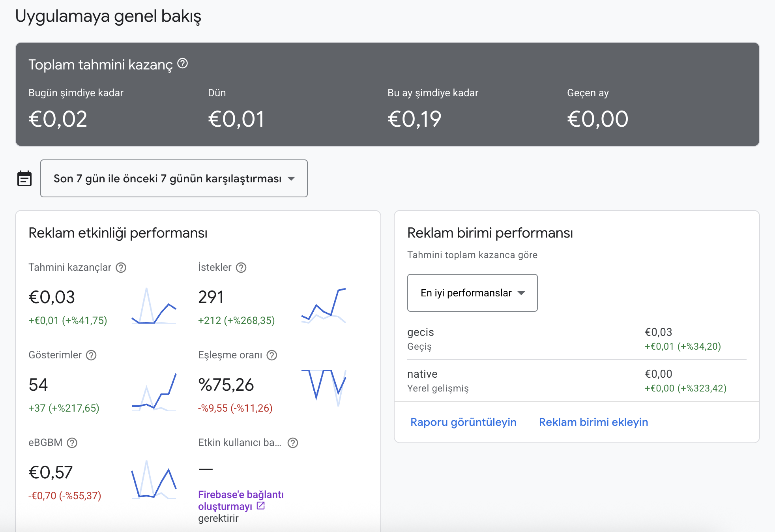Open Raporu görüntüleyin link

coord(463,422)
